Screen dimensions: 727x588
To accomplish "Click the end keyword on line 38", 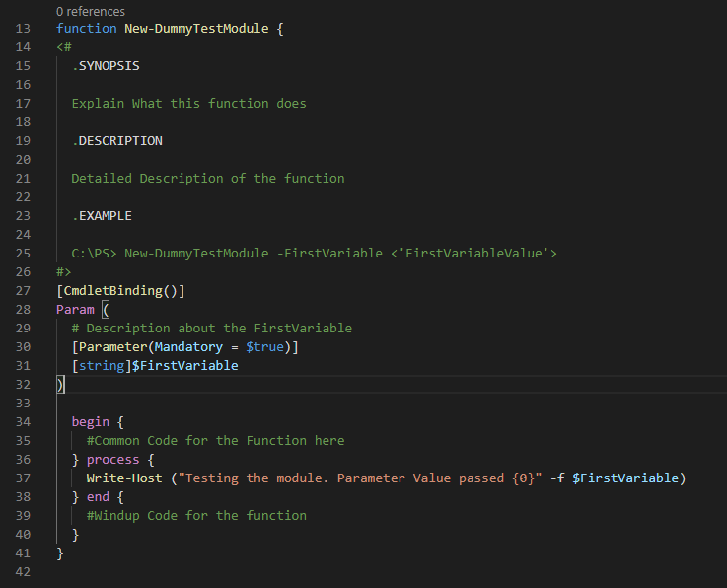I will pos(98,497).
